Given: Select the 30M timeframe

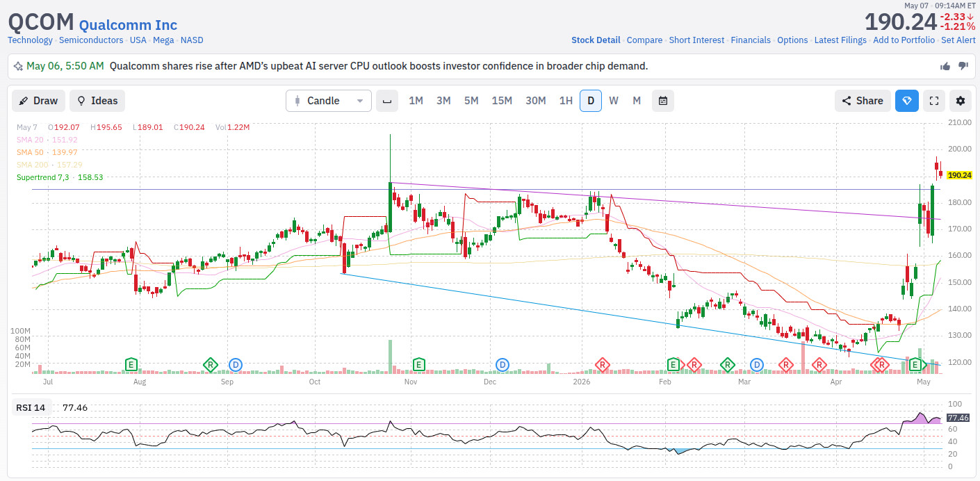Looking at the screenshot, I should tap(535, 101).
